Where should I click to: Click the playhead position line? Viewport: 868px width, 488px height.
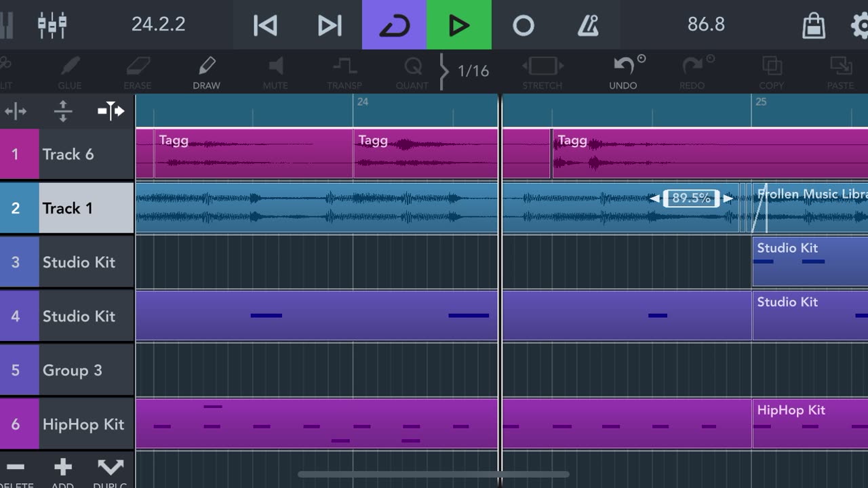click(500, 291)
